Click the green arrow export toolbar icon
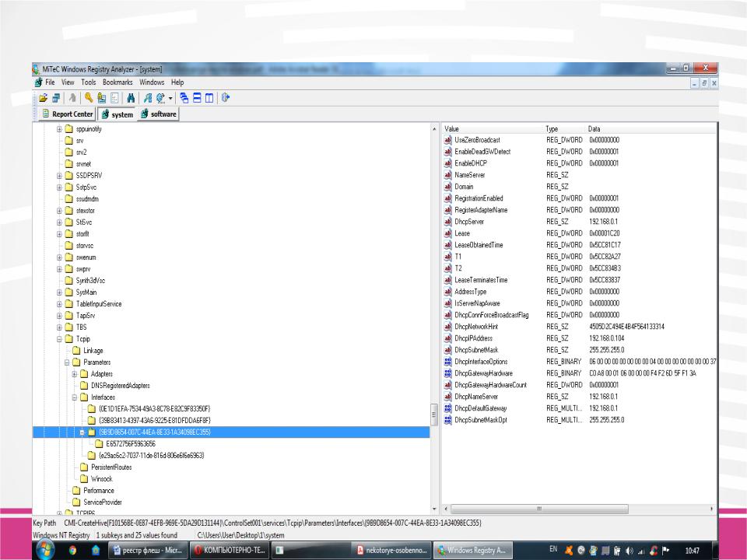 [148, 98]
